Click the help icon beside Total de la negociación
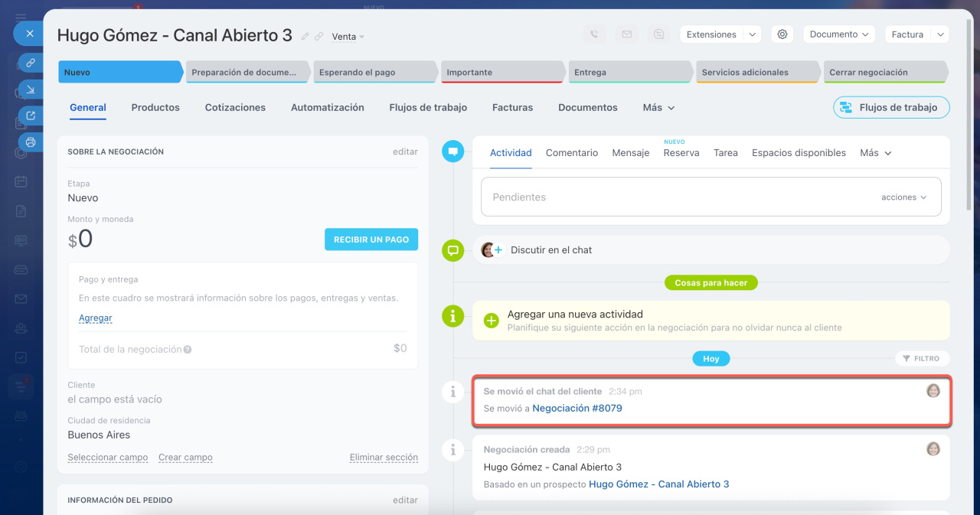980x515 pixels. coord(188,350)
